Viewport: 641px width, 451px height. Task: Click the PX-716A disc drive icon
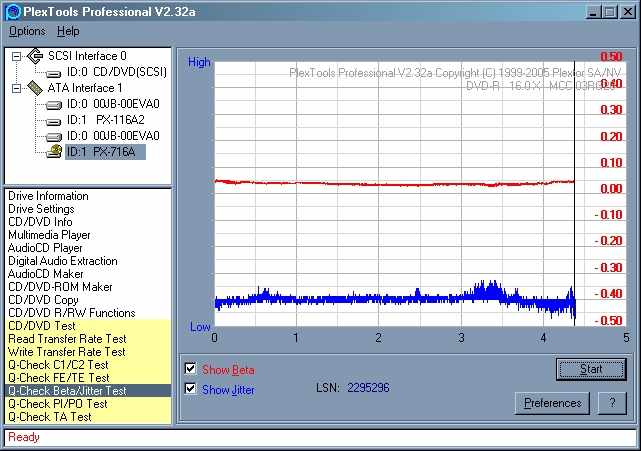(x=53, y=152)
